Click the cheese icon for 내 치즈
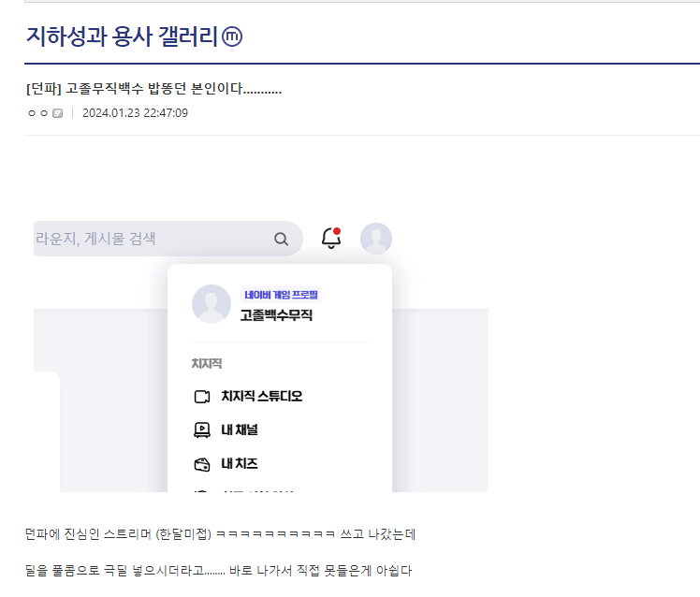 tap(202, 464)
